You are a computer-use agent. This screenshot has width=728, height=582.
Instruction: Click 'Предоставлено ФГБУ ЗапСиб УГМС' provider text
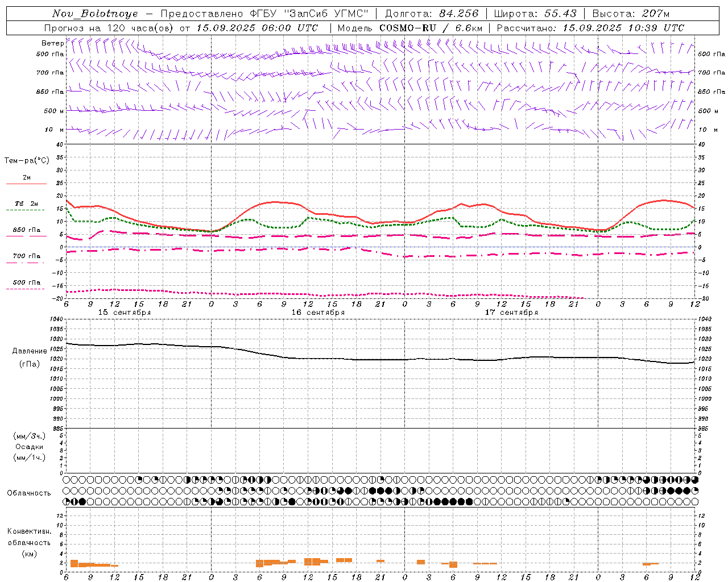264,14
